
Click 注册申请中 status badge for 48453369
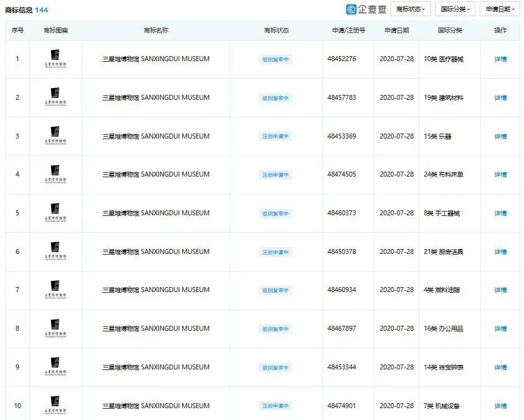[x=275, y=137]
